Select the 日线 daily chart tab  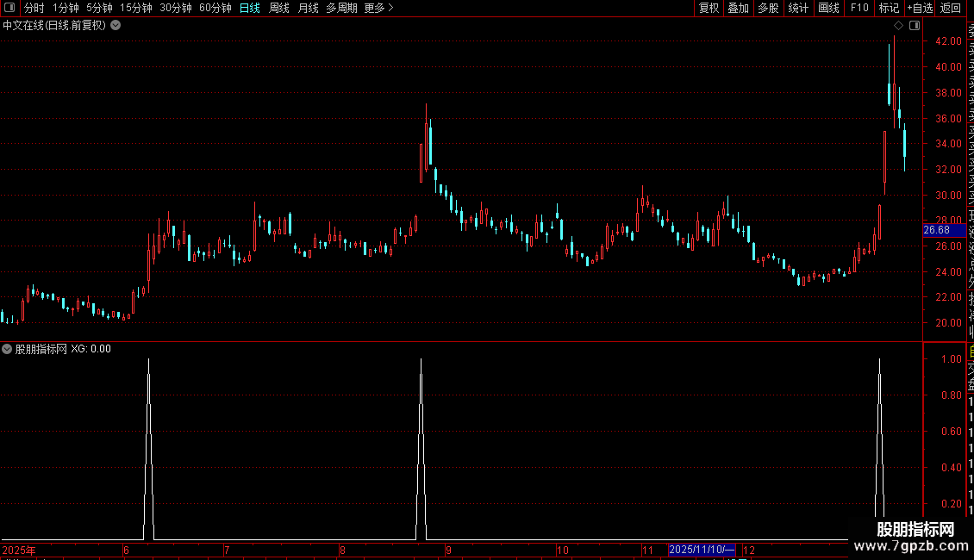250,8
